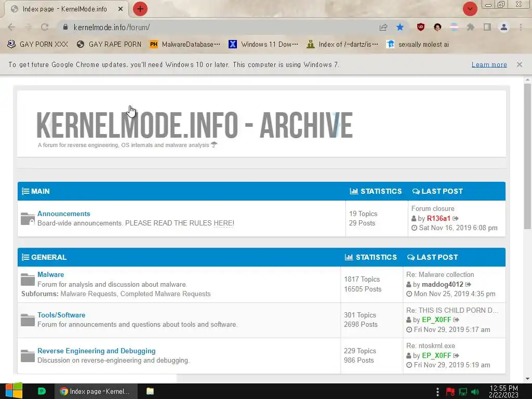Open the Tools/Software forum
Viewport: 532px width, 399px height.
[61, 315]
